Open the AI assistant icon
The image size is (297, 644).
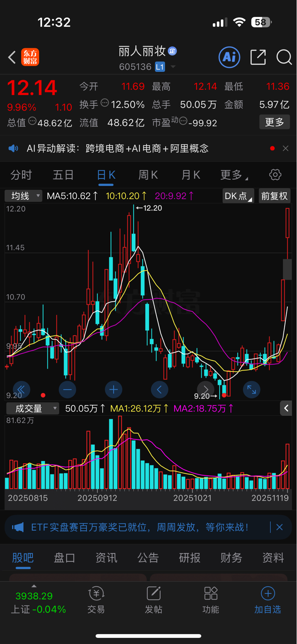point(229,57)
